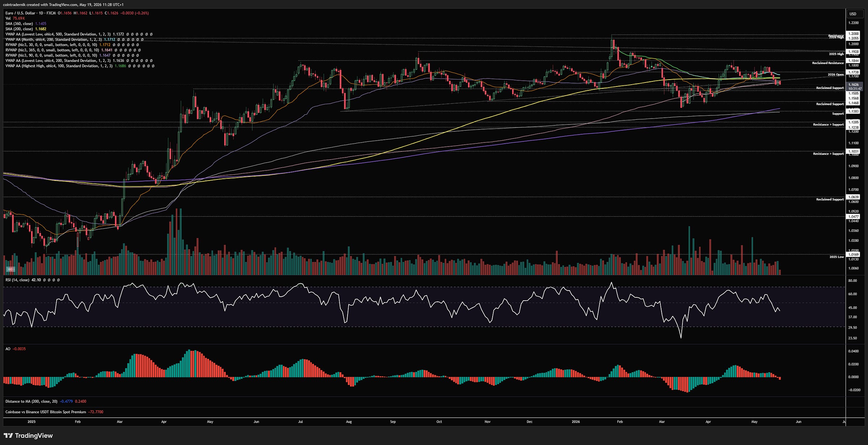Select the RVWAP hlc3 30 legend line
Viewport: 868px width, 445px height.
tap(72, 45)
